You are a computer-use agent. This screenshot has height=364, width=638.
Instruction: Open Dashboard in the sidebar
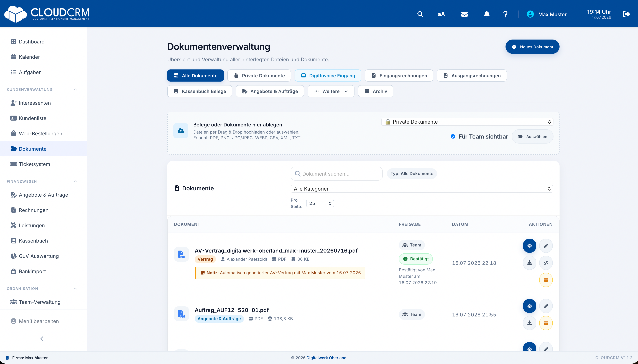[x=43, y=42]
